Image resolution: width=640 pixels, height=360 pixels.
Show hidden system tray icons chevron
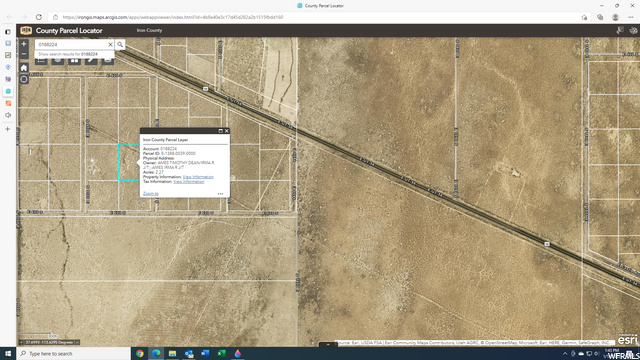tap(565, 353)
